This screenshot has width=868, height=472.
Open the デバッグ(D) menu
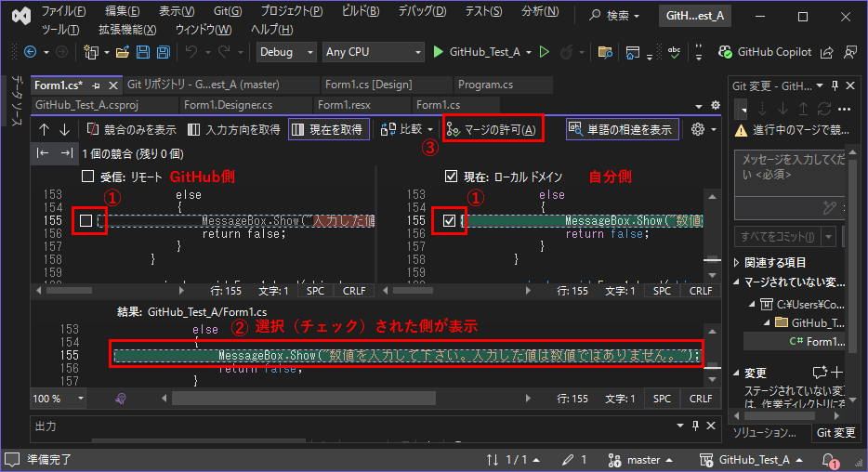[422, 11]
